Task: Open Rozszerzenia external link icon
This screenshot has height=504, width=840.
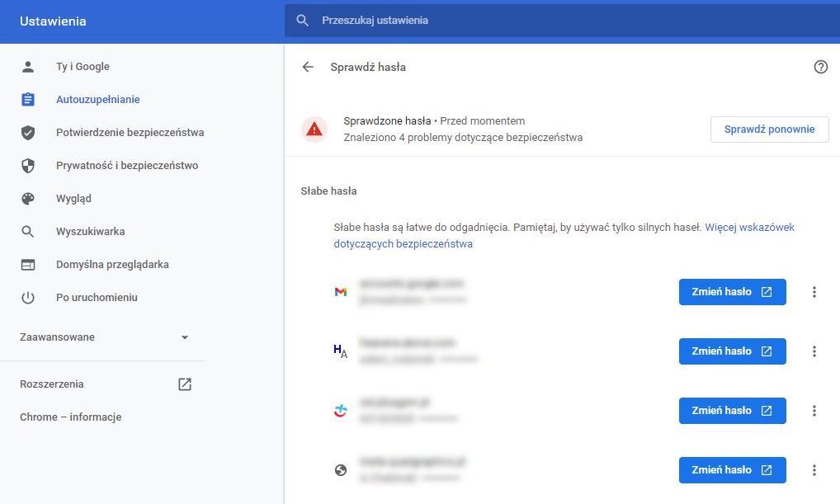Action: click(185, 384)
